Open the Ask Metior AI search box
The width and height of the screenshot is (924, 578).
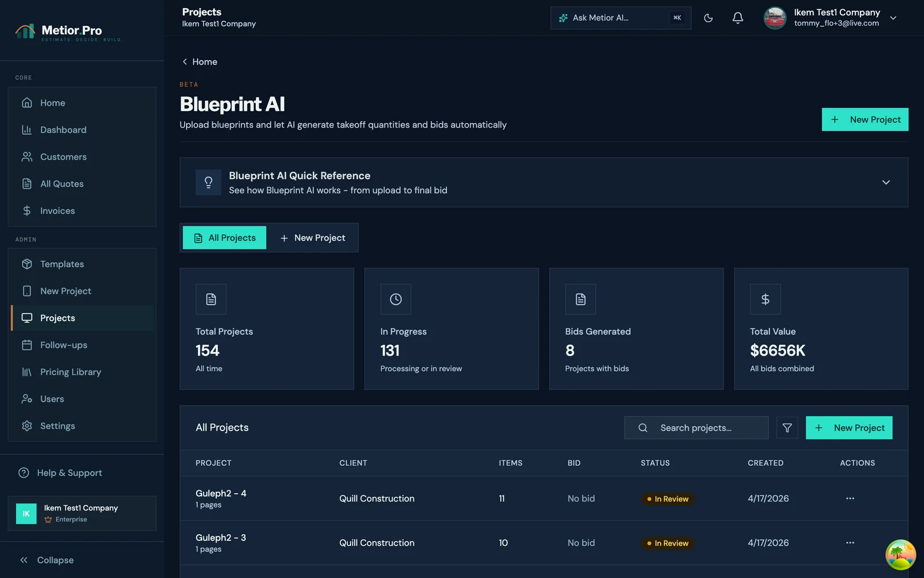621,18
